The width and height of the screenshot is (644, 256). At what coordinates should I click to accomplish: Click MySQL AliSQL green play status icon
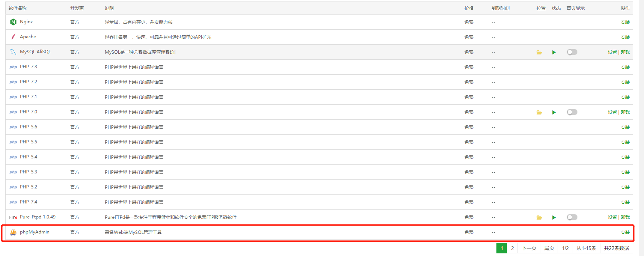(x=554, y=53)
